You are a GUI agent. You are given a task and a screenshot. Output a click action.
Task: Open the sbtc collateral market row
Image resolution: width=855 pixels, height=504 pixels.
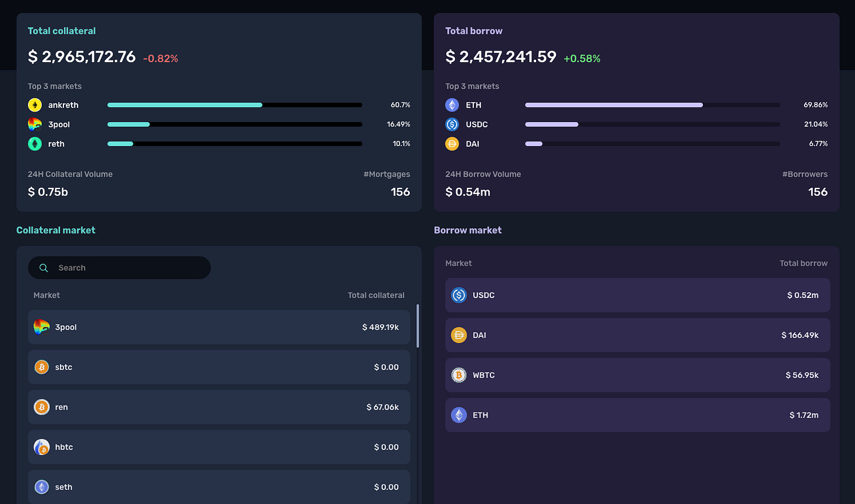pyautogui.click(x=219, y=367)
